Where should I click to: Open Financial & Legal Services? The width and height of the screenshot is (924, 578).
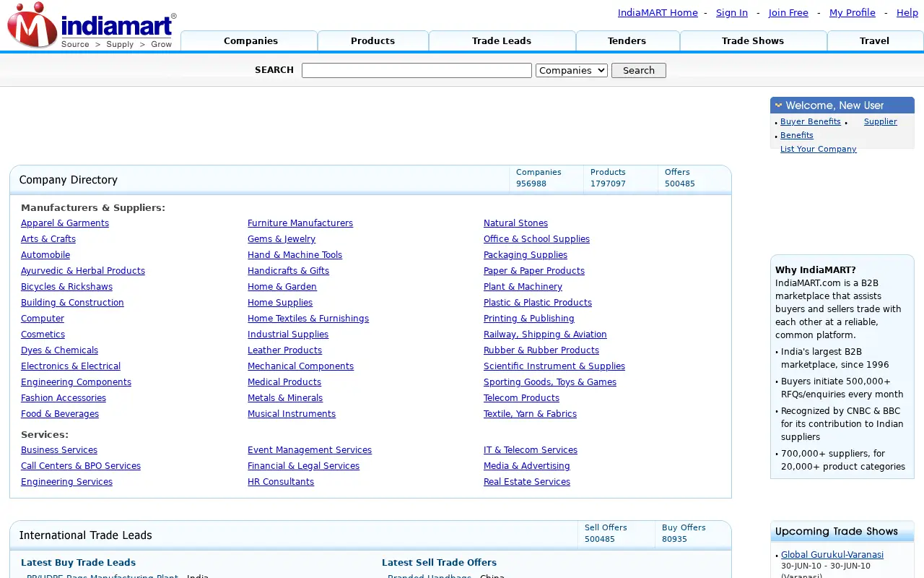coord(303,466)
